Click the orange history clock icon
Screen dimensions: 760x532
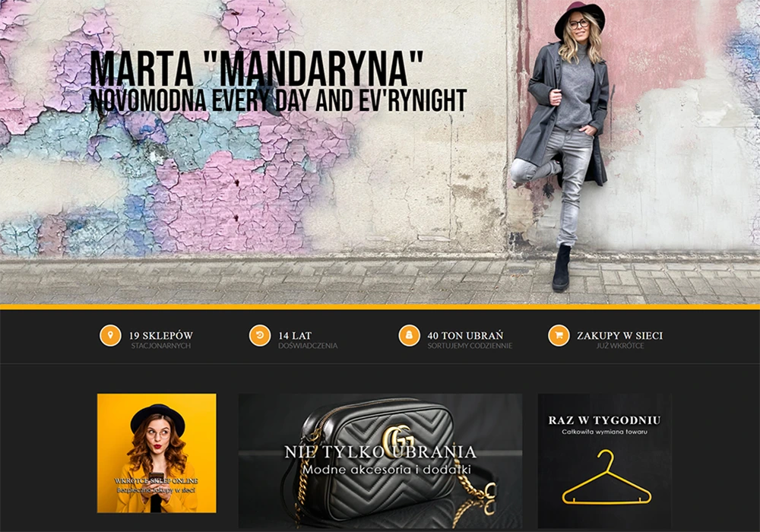(260, 336)
